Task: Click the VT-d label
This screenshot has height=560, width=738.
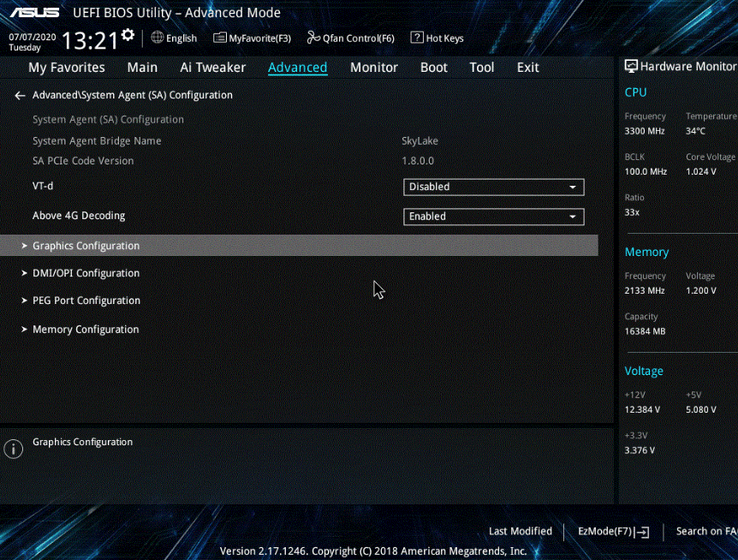Action: [43, 186]
